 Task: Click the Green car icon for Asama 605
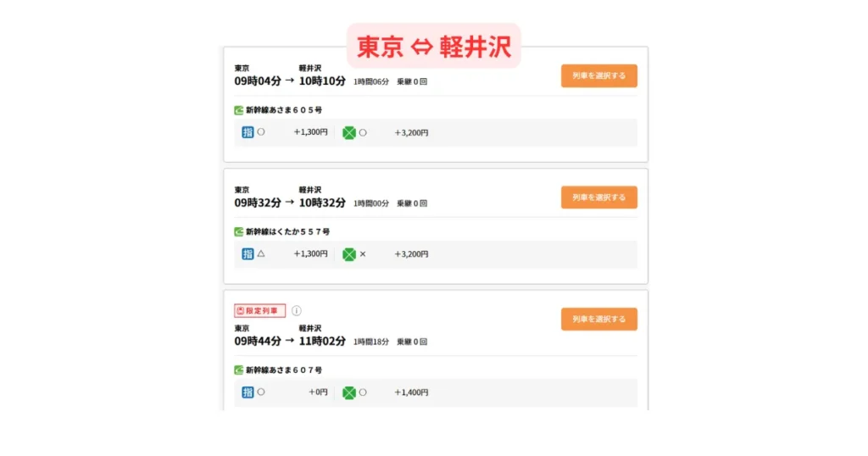348,132
